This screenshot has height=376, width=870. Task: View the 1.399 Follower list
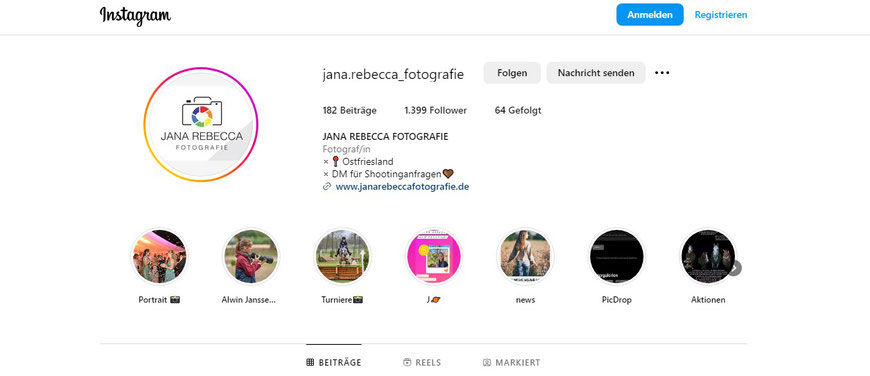tap(436, 110)
